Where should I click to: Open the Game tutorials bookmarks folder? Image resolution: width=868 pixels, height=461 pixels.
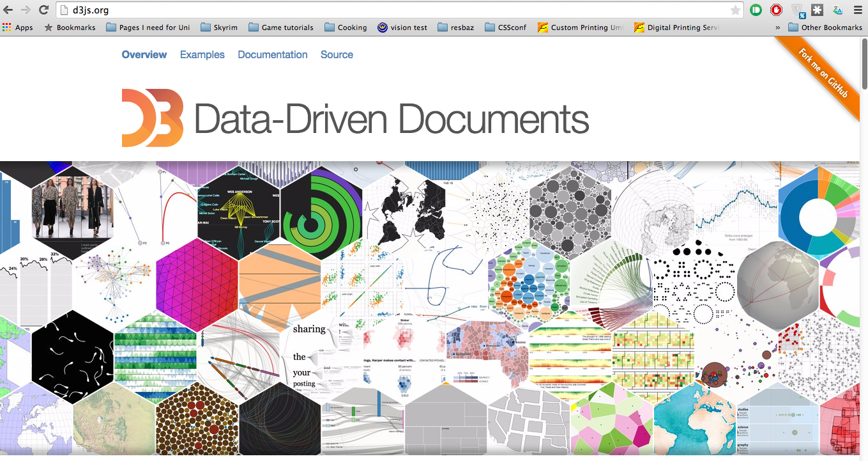click(281, 27)
